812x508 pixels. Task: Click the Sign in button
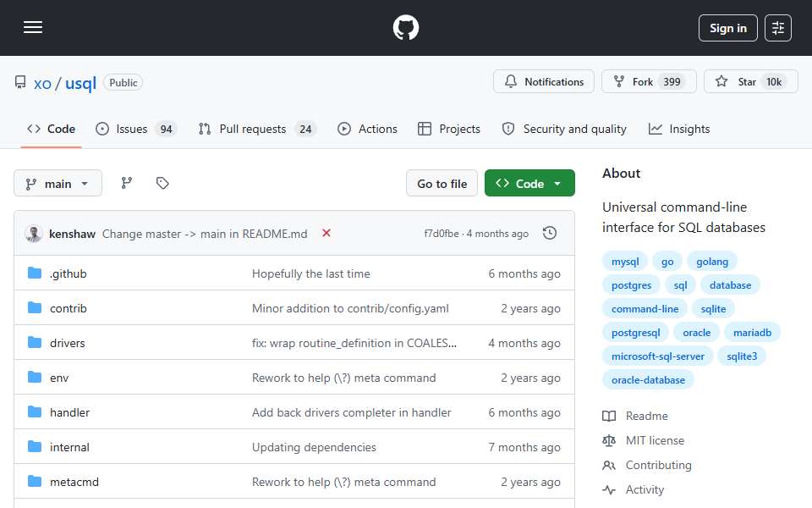tap(727, 28)
